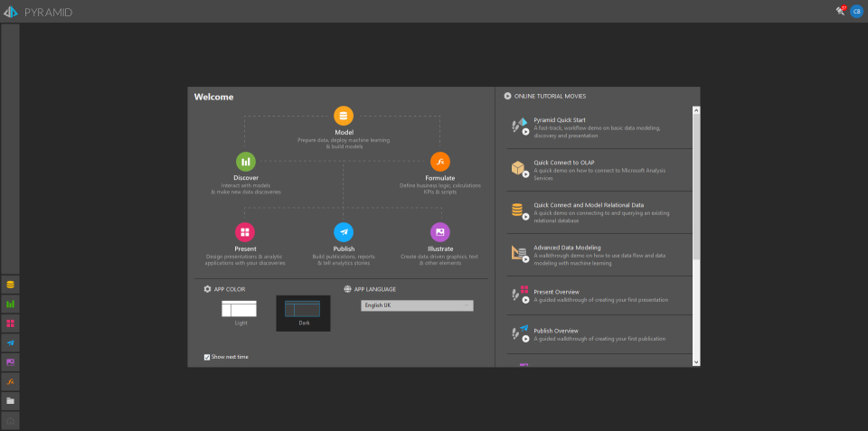Open the purple Illustrate icon
868x431 pixels.
[x=439, y=232]
